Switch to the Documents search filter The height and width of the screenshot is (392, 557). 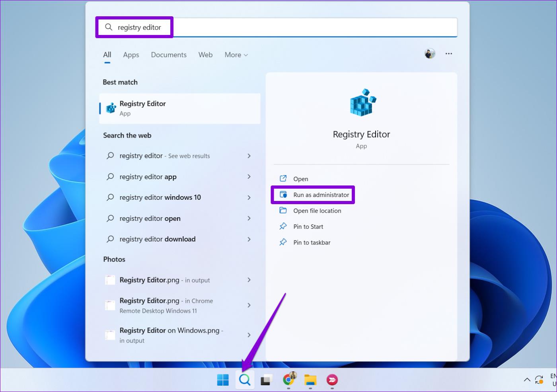click(x=169, y=55)
